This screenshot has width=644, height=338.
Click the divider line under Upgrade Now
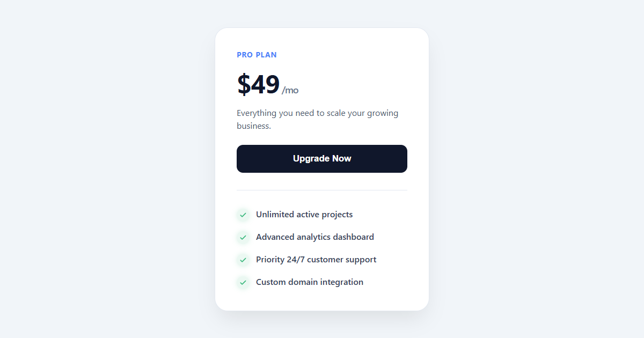point(322,189)
